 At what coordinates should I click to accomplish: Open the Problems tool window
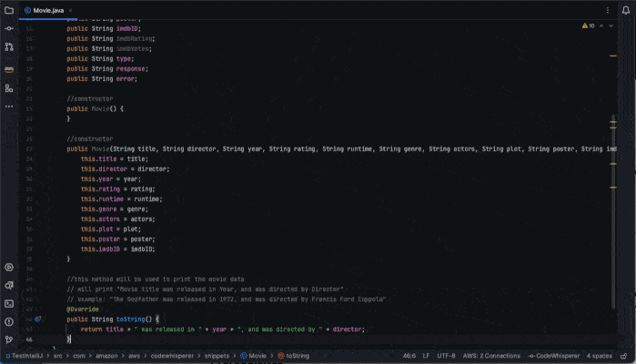coord(9,322)
